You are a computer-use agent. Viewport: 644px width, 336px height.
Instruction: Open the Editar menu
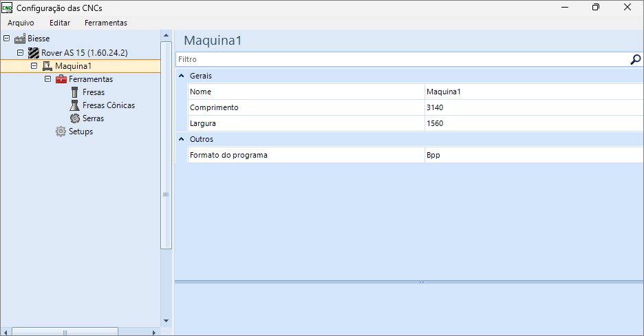(x=60, y=23)
